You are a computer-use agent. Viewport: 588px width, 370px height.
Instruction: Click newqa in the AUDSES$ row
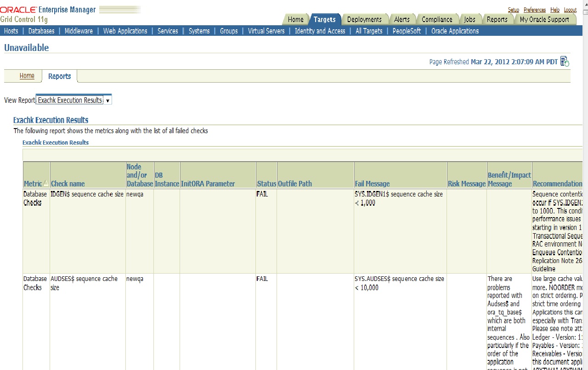tap(135, 279)
